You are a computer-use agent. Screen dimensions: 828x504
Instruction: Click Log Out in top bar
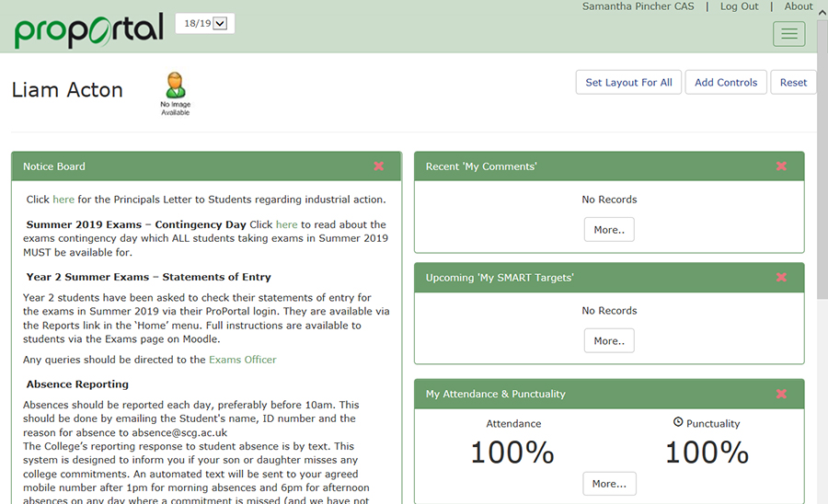[x=739, y=6]
